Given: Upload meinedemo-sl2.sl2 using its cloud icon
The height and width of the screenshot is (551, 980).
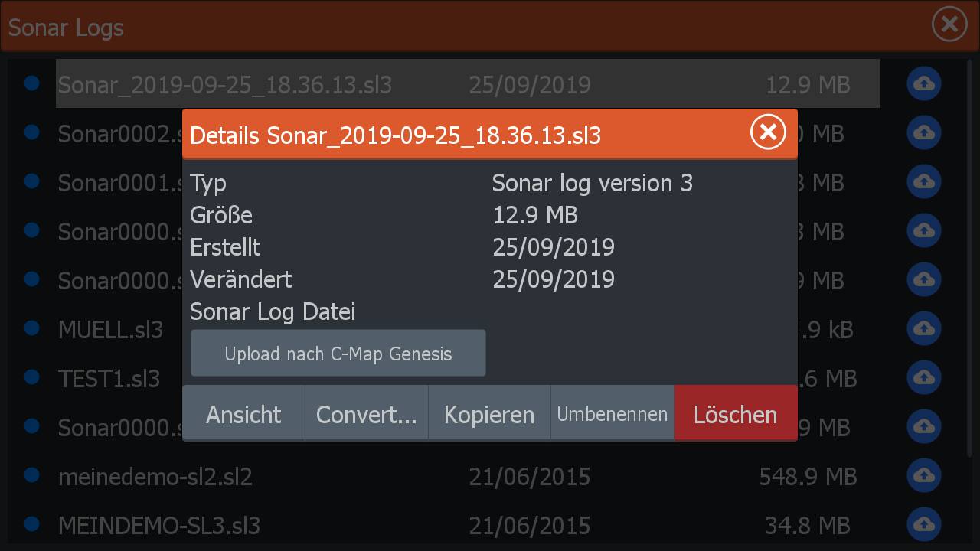Looking at the screenshot, I should [924, 476].
